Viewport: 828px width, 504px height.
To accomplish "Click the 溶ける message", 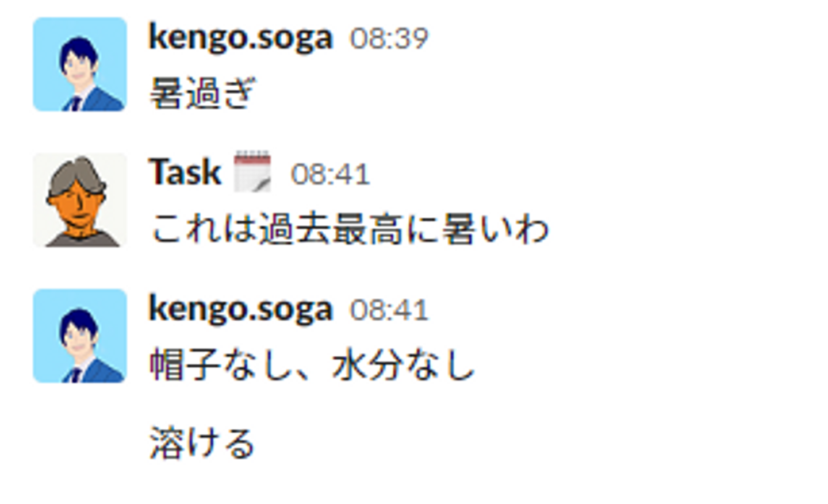I will coord(202,443).
